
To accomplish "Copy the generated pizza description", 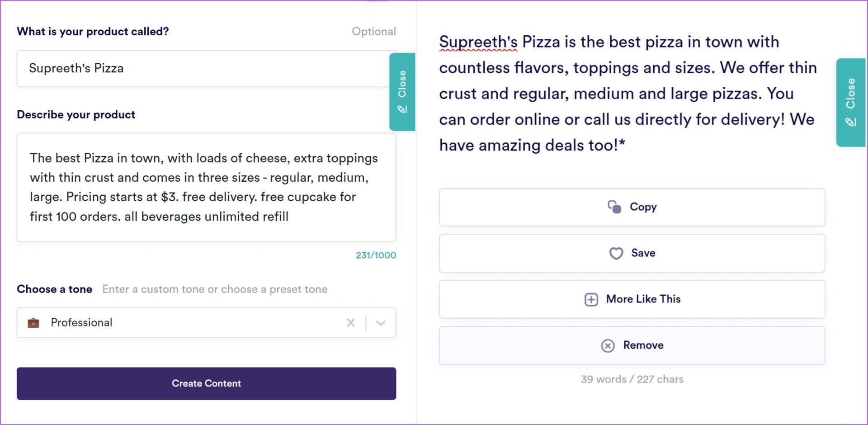I will point(632,207).
